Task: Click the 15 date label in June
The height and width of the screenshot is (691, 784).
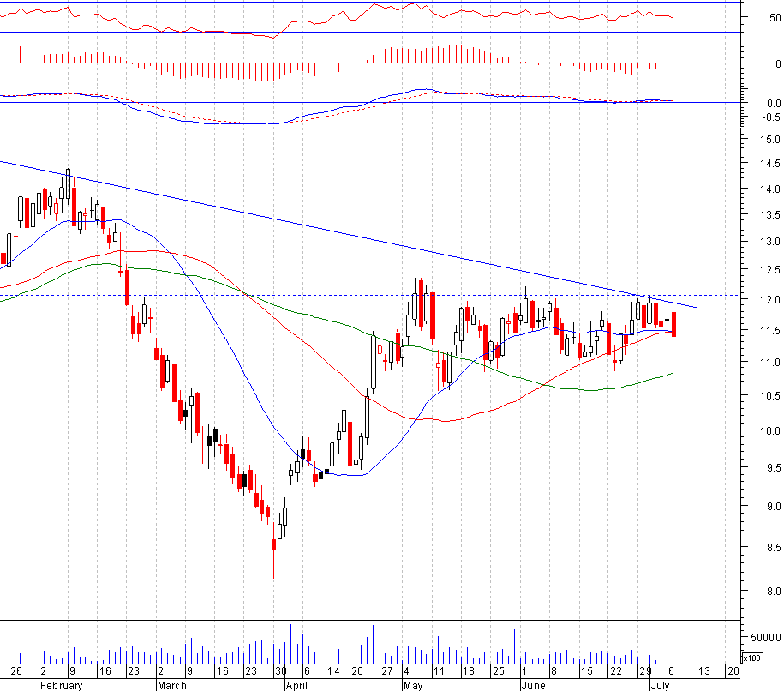Action: point(586,671)
